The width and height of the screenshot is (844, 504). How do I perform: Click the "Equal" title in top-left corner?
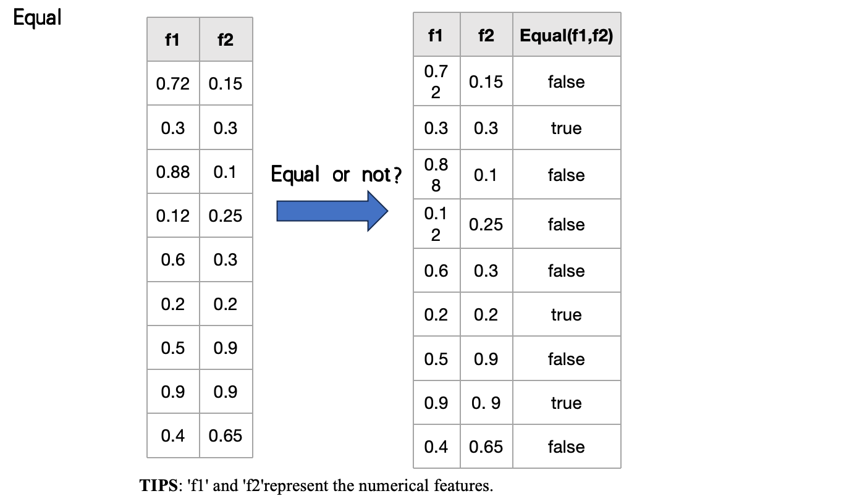(38, 18)
